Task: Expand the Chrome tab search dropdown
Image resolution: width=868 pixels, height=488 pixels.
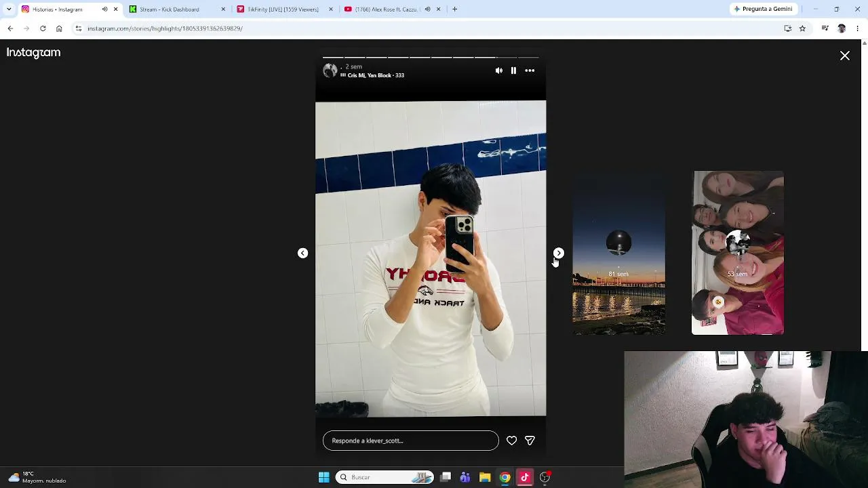Action: tap(9, 9)
